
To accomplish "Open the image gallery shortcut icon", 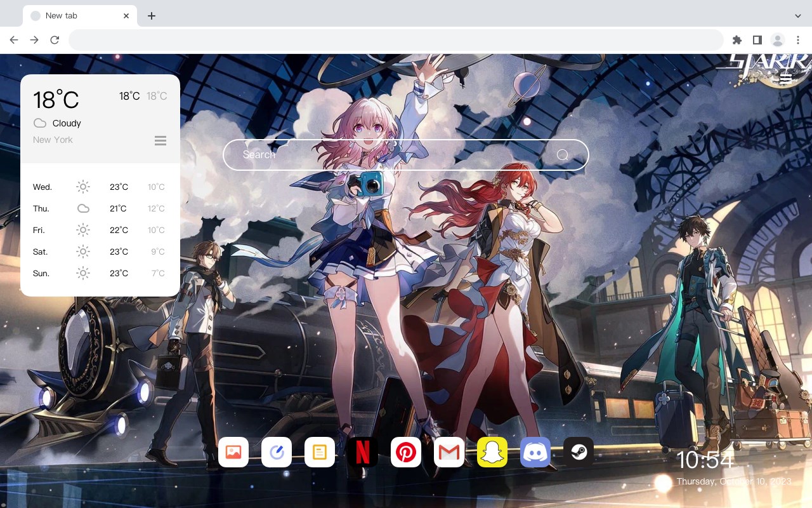I will 233,452.
